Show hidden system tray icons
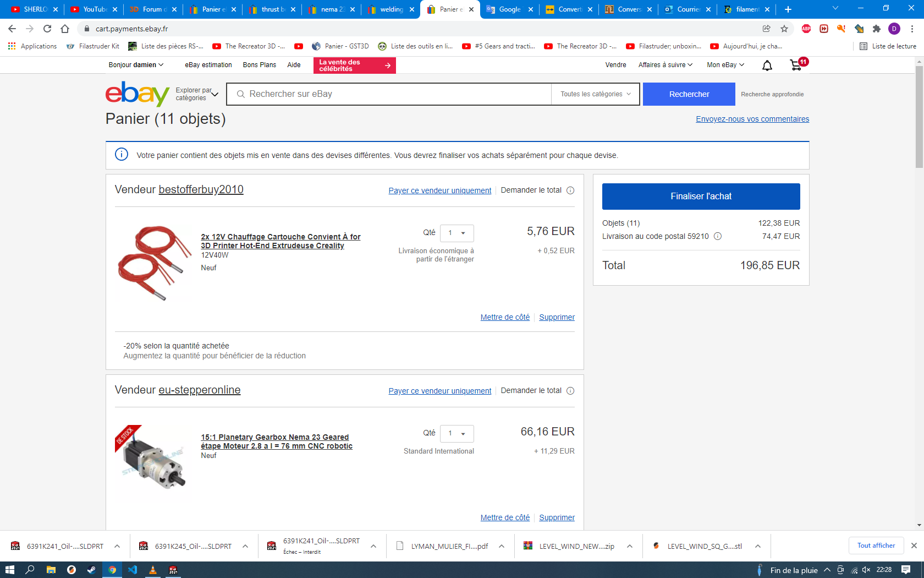 tap(827, 570)
